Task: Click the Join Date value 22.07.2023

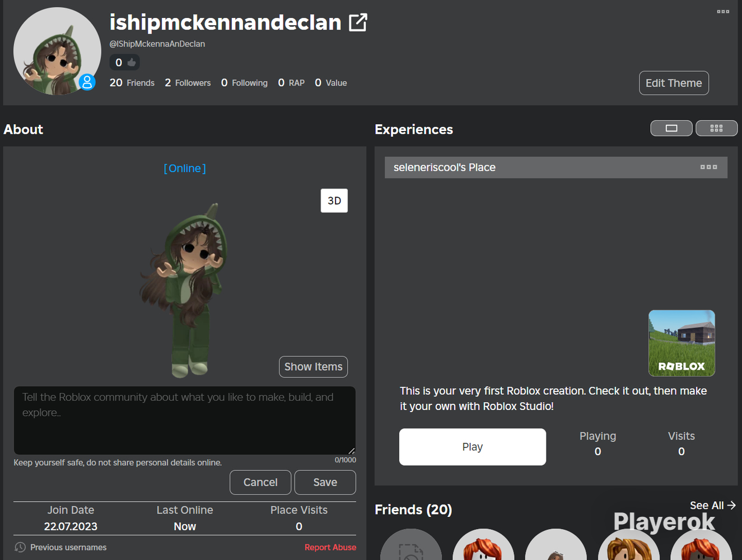Action: [71, 526]
